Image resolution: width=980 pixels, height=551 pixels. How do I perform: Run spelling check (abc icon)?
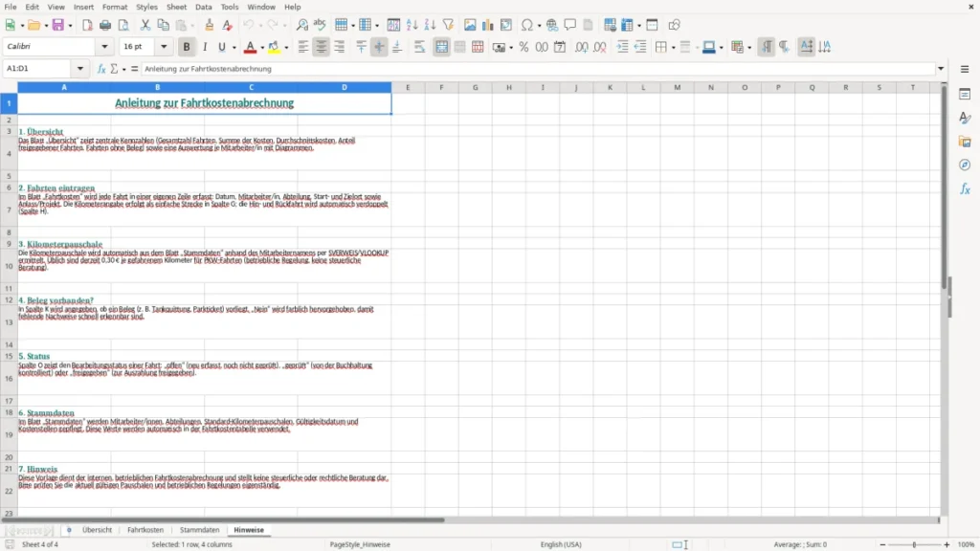point(320,25)
